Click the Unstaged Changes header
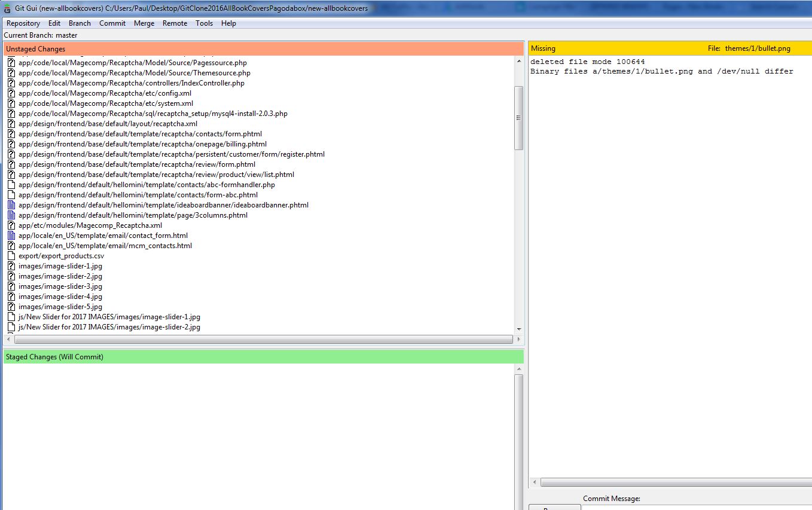 point(263,49)
